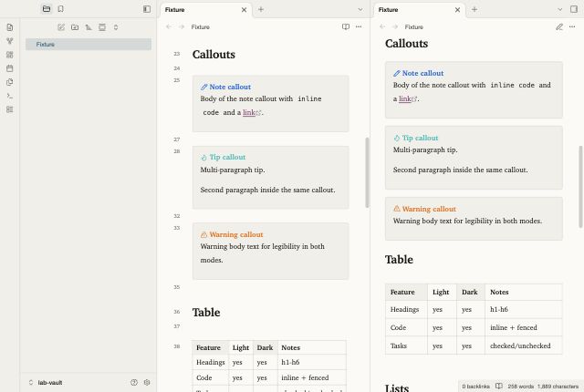Click Notes header cell in preview table

click(524, 293)
